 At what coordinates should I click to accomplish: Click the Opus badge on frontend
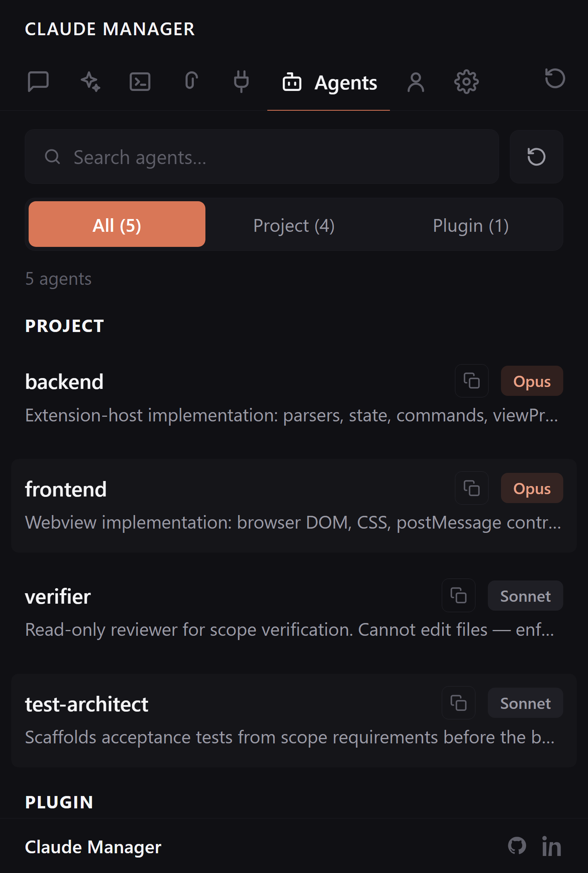532,488
